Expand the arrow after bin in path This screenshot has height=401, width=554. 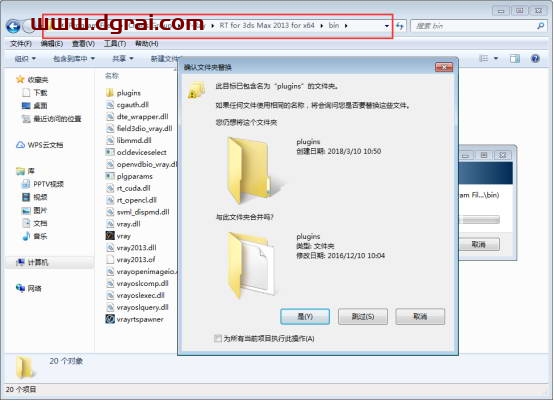click(x=346, y=26)
